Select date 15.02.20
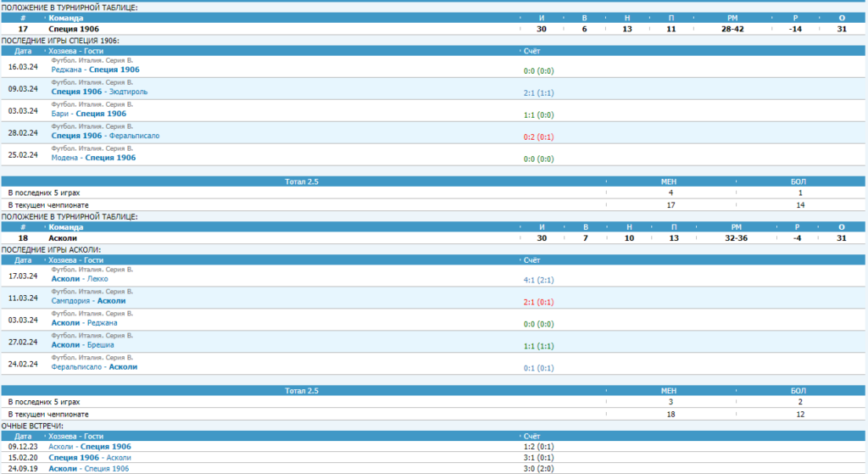The image size is (868, 474). (23, 458)
